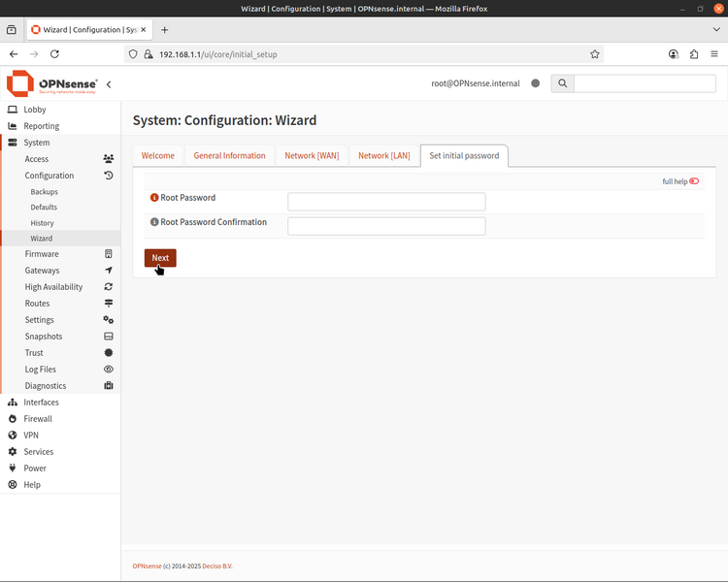Screen dimensions: 728x582
Task: Click Root Password Confirmation info icon
Action: [x=154, y=222]
